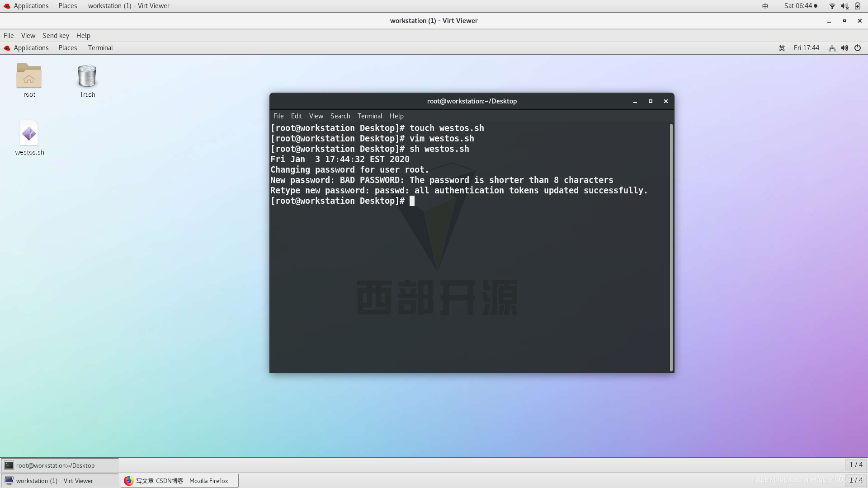Open the Search menu in terminal window
Viewport: 868px width, 488px height.
340,116
